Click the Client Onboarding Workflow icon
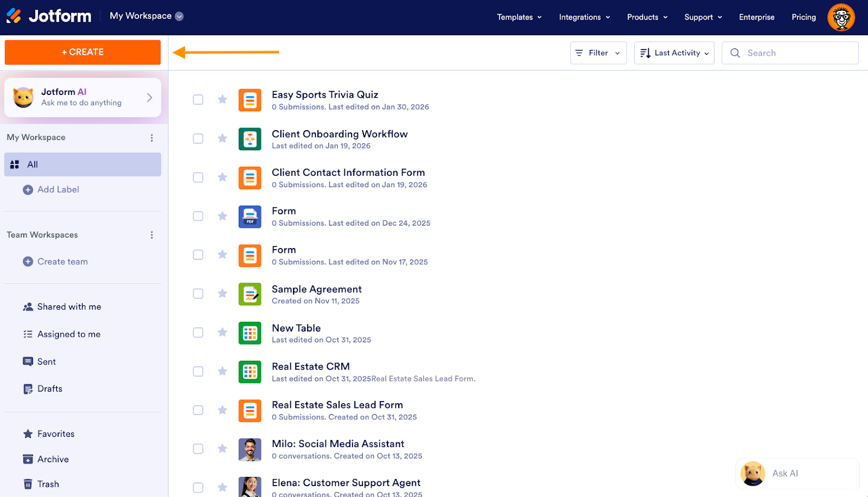 (x=250, y=139)
